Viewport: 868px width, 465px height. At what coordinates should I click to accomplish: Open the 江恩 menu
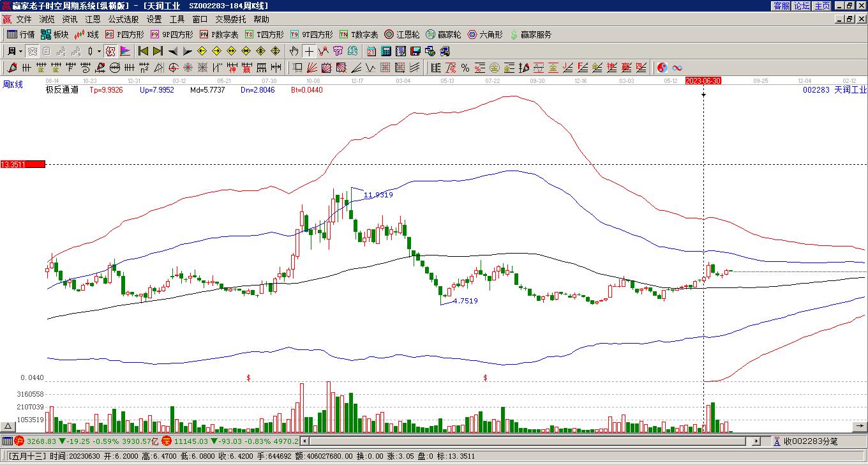coord(93,20)
